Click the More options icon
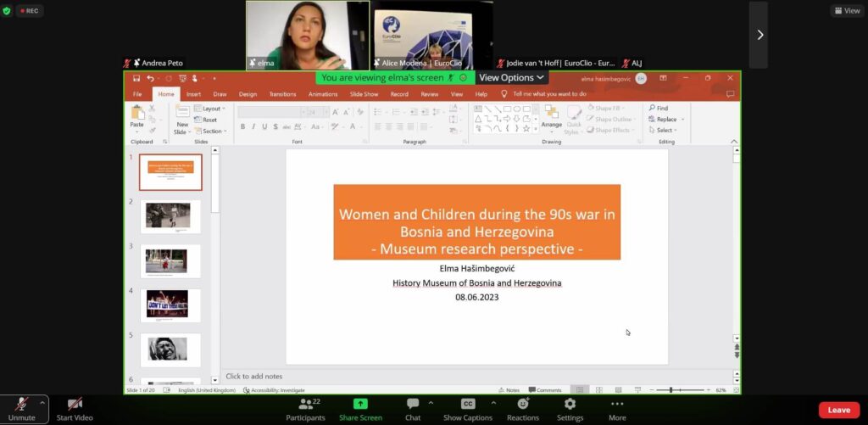The width and height of the screenshot is (868, 425). pos(617,405)
